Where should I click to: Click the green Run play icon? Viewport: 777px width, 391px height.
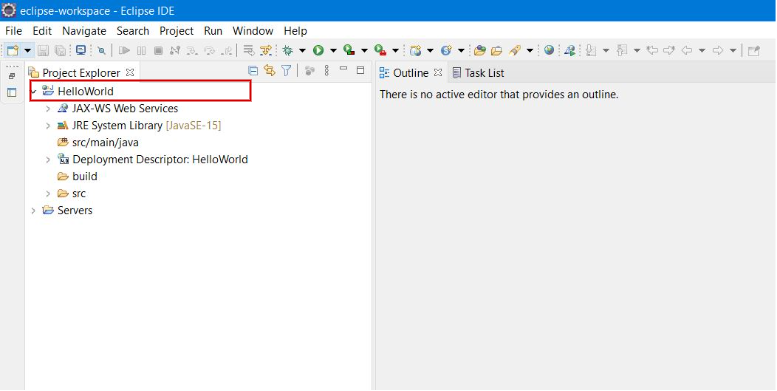point(318,50)
